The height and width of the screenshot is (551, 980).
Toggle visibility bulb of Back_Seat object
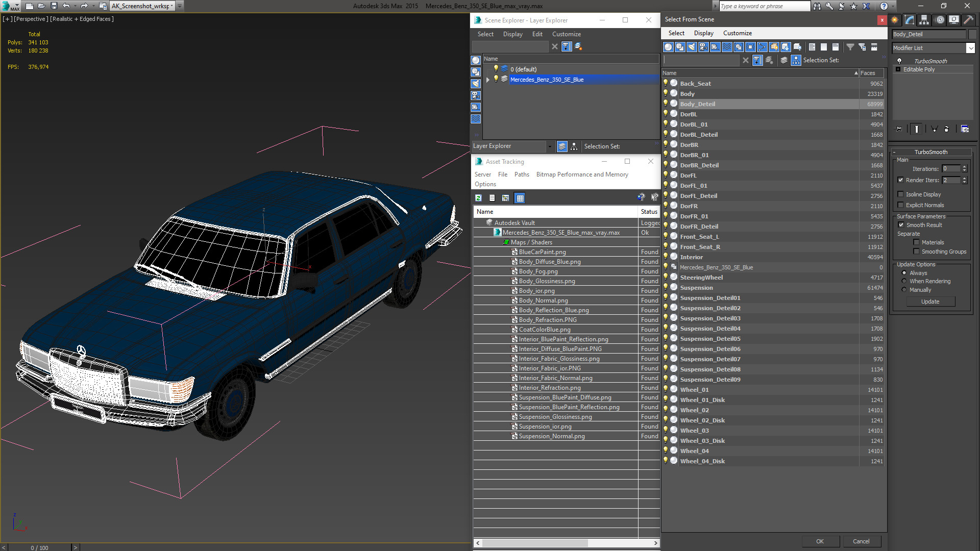pyautogui.click(x=666, y=83)
